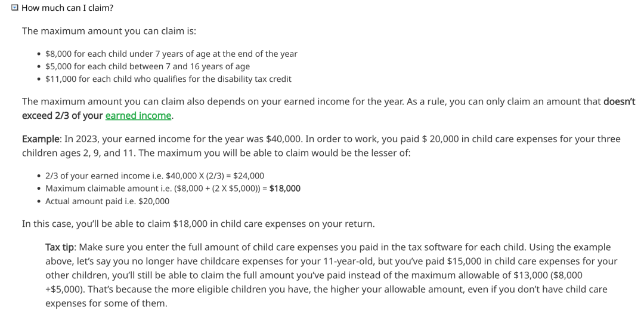Click 'The maximum amount you can claim is:' line
Screen dimensions: 644x320
(109, 31)
